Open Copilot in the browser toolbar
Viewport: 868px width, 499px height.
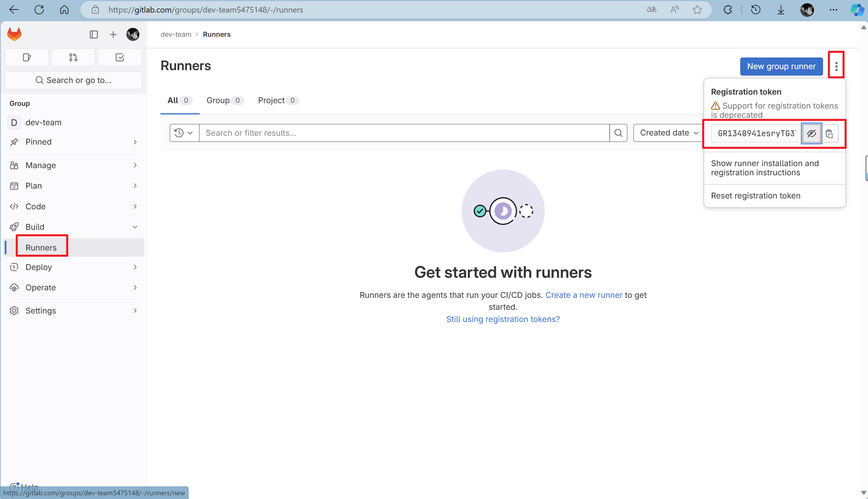857,10
